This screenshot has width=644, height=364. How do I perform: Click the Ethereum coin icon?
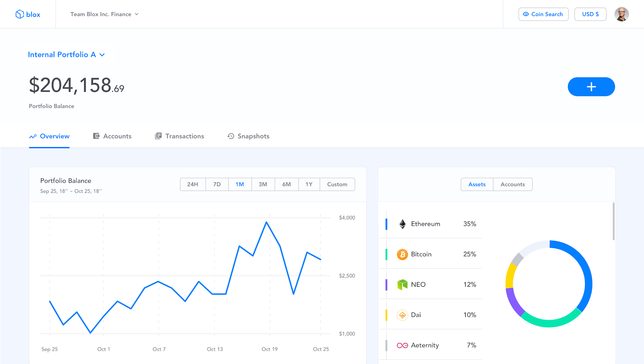point(402,224)
